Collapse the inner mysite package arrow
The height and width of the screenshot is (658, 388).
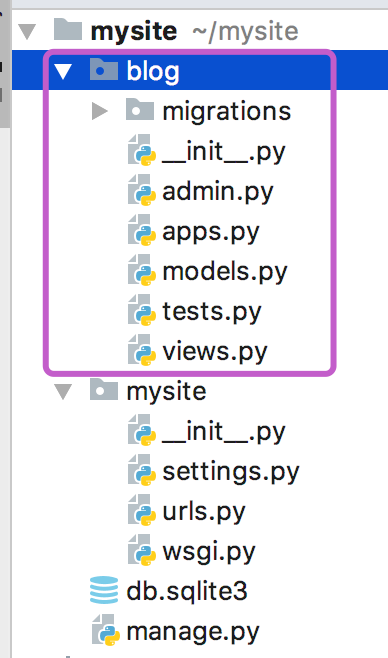pos(63,392)
